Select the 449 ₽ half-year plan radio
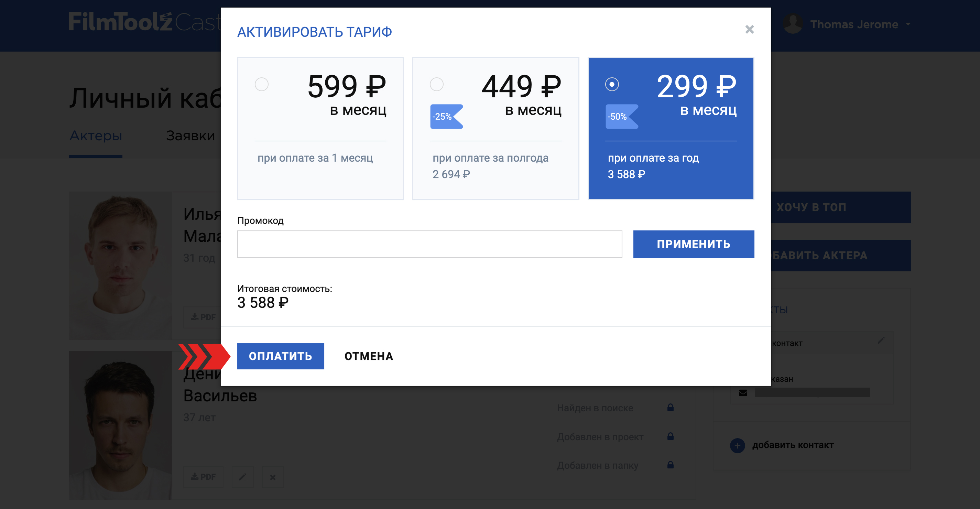This screenshot has height=509, width=980. (436, 84)
